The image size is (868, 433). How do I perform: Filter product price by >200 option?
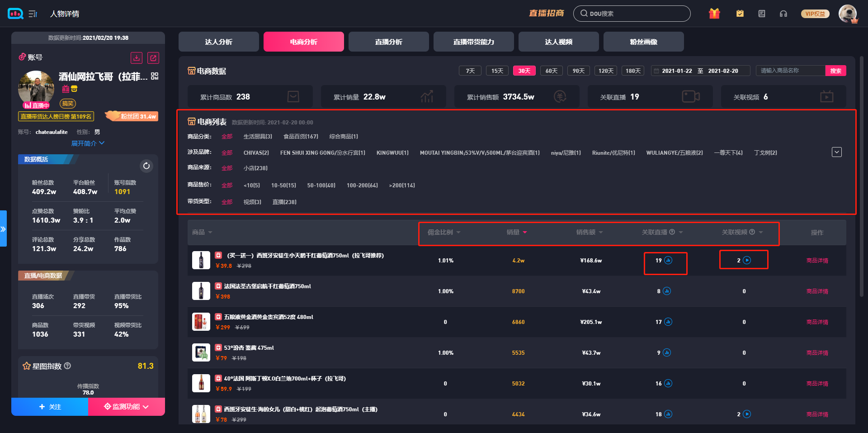coord(401,185)
